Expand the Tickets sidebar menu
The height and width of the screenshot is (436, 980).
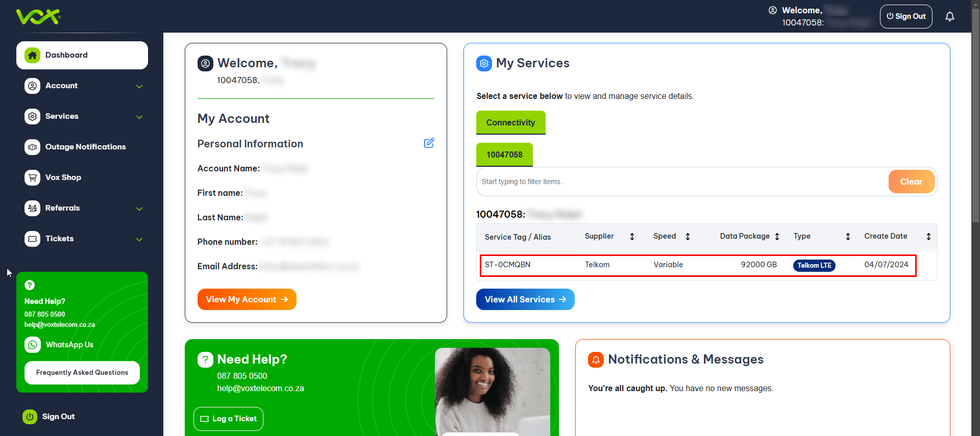pos(139,239)
